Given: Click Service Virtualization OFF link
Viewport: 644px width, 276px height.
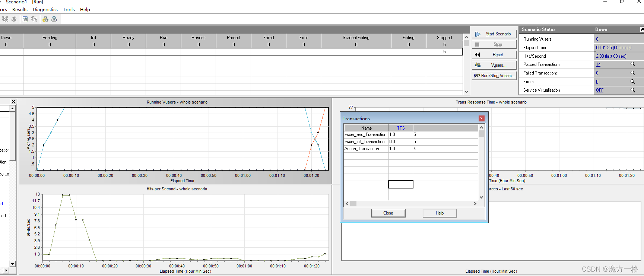Looking at the screenshot, I should click(x=600, y=90).
